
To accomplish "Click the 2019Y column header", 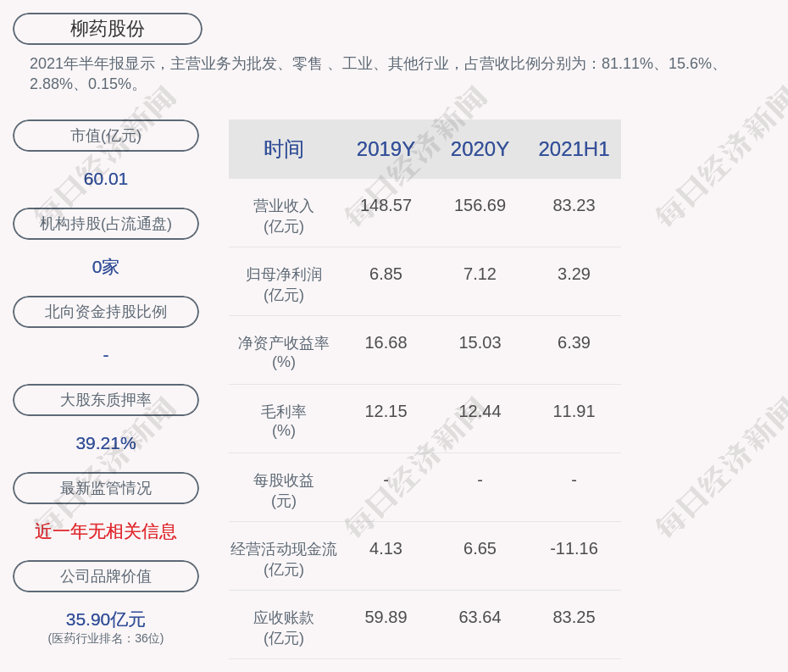I will coord(386,149).
